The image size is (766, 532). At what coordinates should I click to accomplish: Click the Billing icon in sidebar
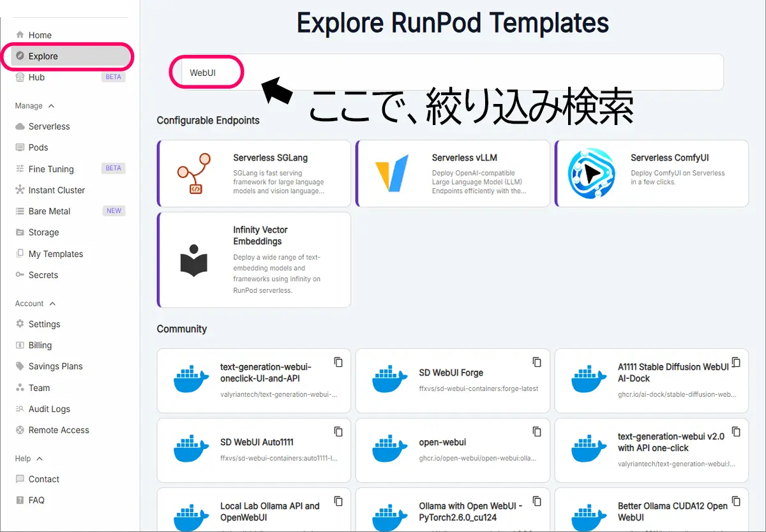point(20,345)
